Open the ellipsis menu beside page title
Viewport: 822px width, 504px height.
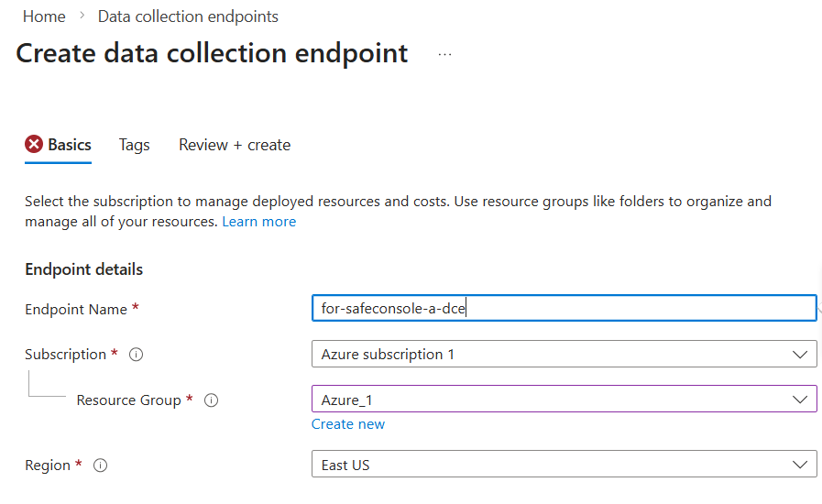(x=444, y=55)
